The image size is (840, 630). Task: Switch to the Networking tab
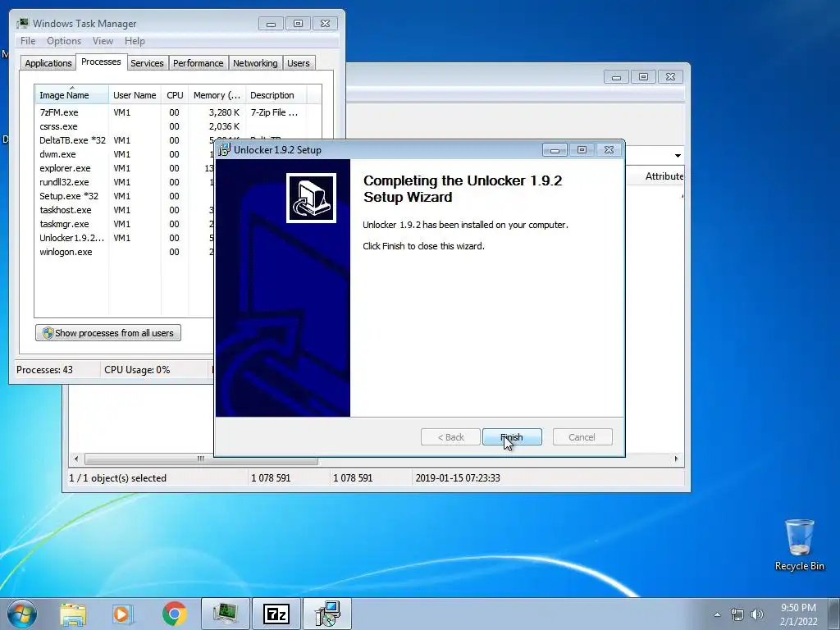(x=255, y=62)
